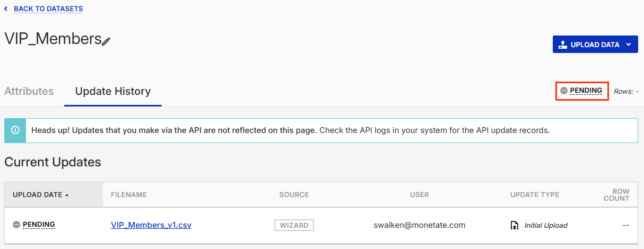Click the pending status dot beside Rows
The width and height of the screenshot is (644, 249).
pyautogui.click(x=564, y=91)
